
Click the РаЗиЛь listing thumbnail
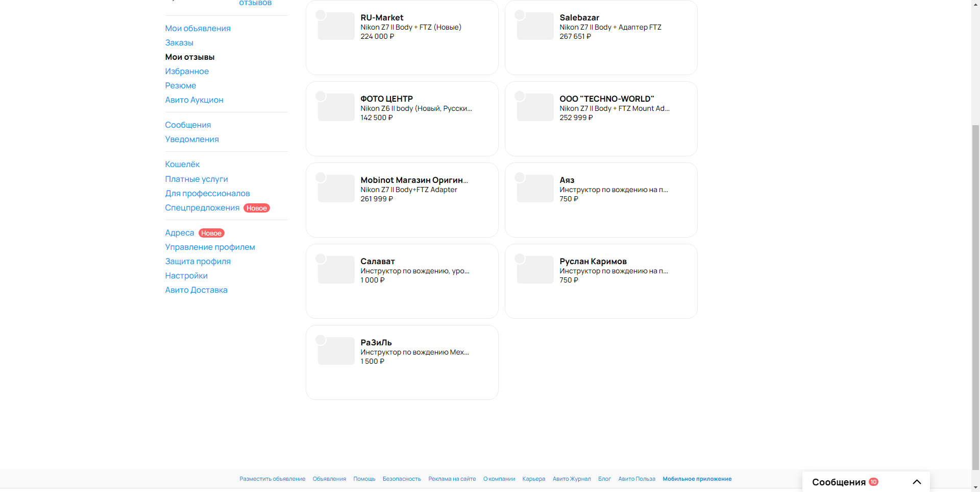pyautogui.click(x=336, y=351)
